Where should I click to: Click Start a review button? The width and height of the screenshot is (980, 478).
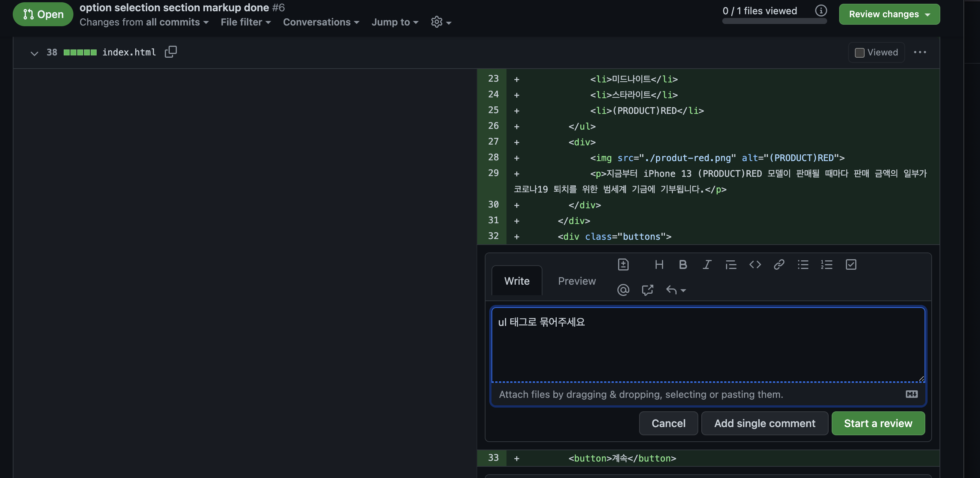click(878, 423)
